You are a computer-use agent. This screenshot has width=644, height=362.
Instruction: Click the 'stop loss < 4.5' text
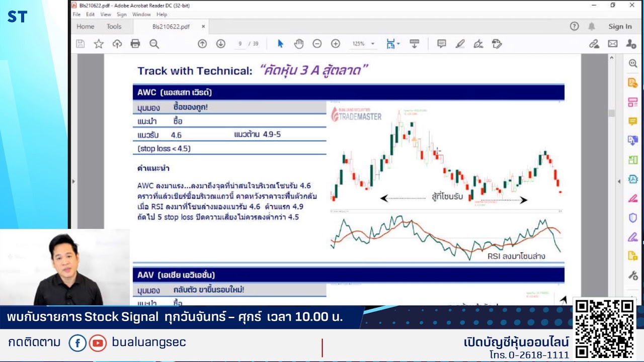[x=164, y=149]
